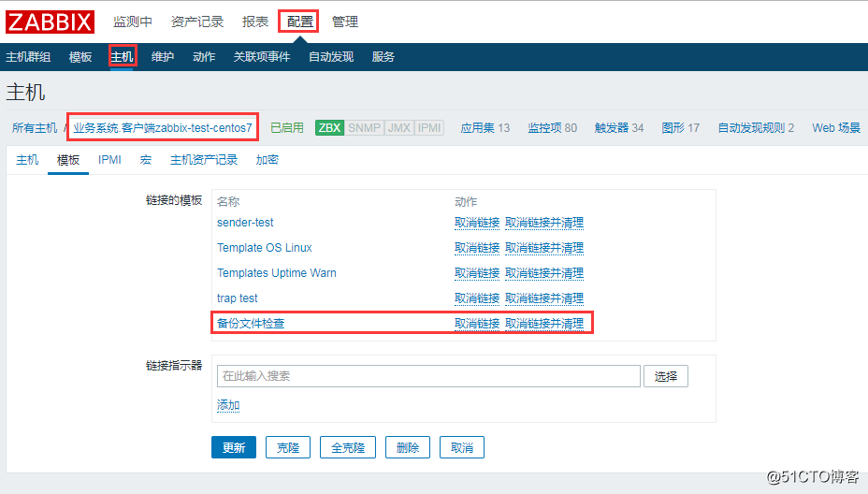
Task: Click the 添加 link
Action: point(228,405)
